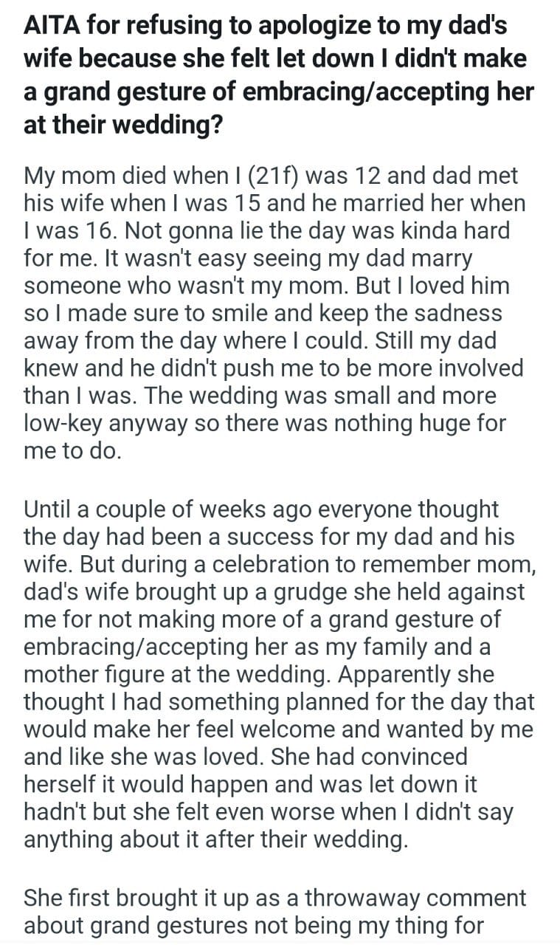Click "me to do." ending first paragraph

72,450
